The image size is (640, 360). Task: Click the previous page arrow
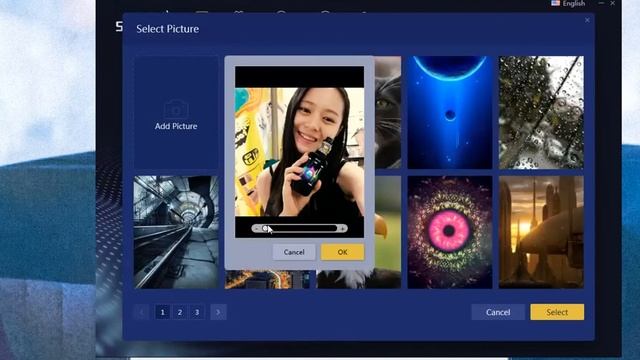[141, 312]
